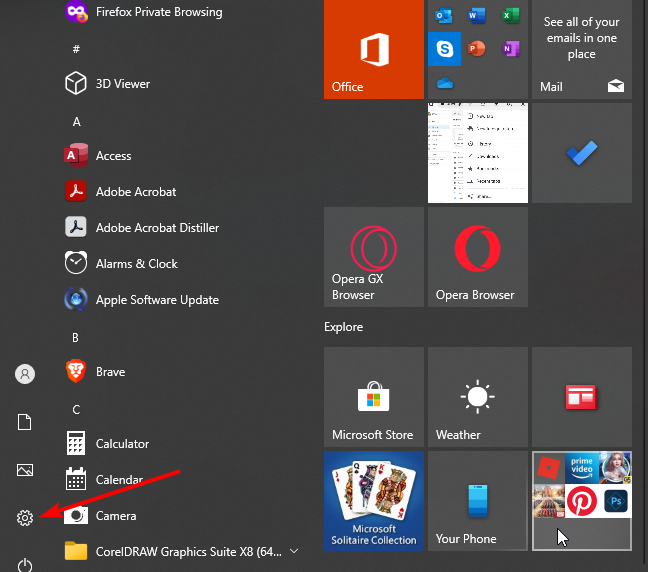Open the Microsoft Store tile
The width and height of the screenshot is (648, 572).
tap(374, 397)
